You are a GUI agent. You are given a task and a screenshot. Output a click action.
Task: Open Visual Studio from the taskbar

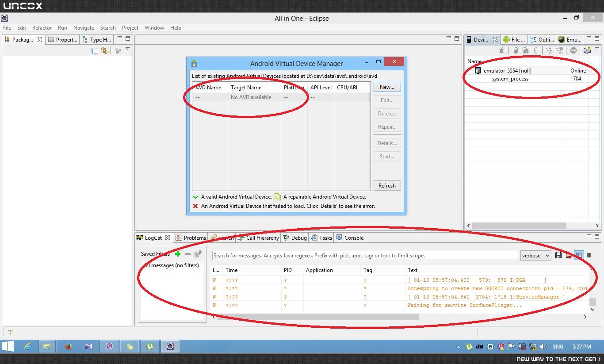click(x=89, y=346)
